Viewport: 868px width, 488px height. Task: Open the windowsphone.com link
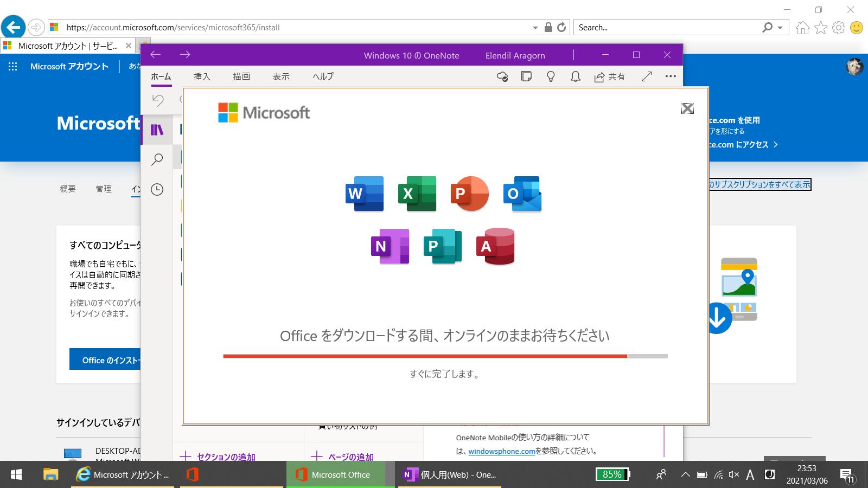click(x=502, y=451)
